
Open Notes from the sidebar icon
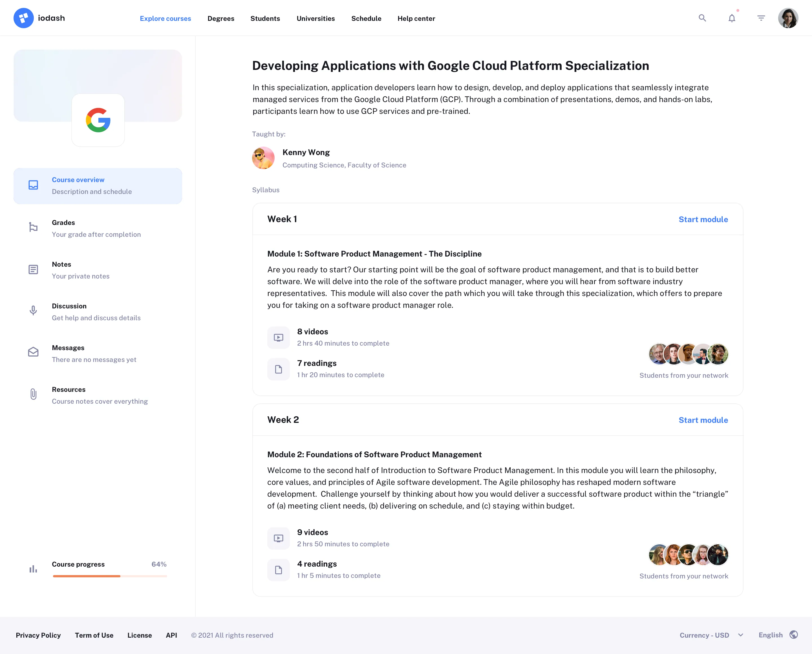(33, 269)
